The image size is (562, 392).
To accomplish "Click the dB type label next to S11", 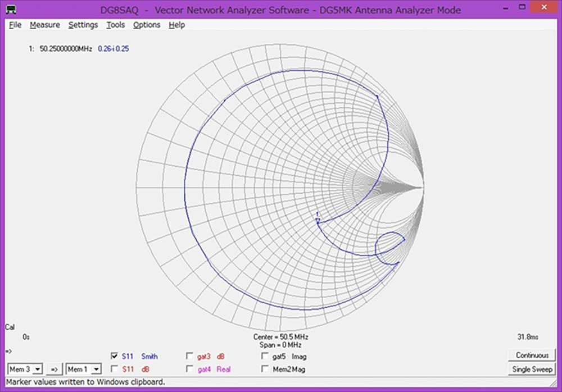I will pos(145,369).
